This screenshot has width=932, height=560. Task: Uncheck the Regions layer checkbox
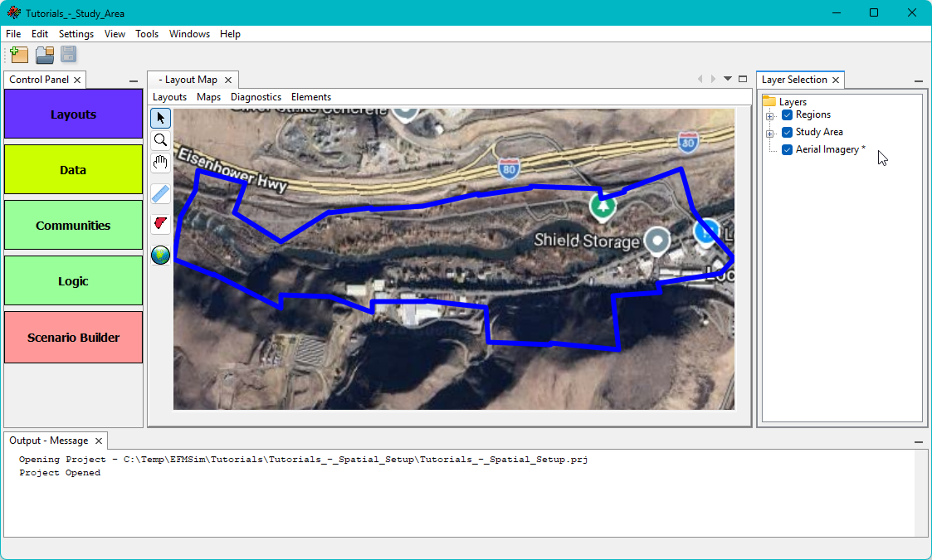(787, 115)
